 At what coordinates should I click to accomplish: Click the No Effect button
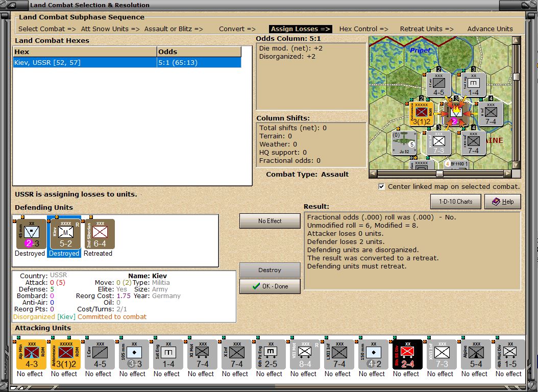(270, 221)
